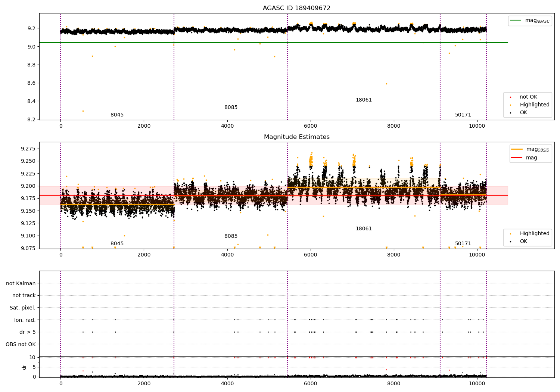Click OBSID label 50171 in Magnitude Estimates plot

click(463, 243)
